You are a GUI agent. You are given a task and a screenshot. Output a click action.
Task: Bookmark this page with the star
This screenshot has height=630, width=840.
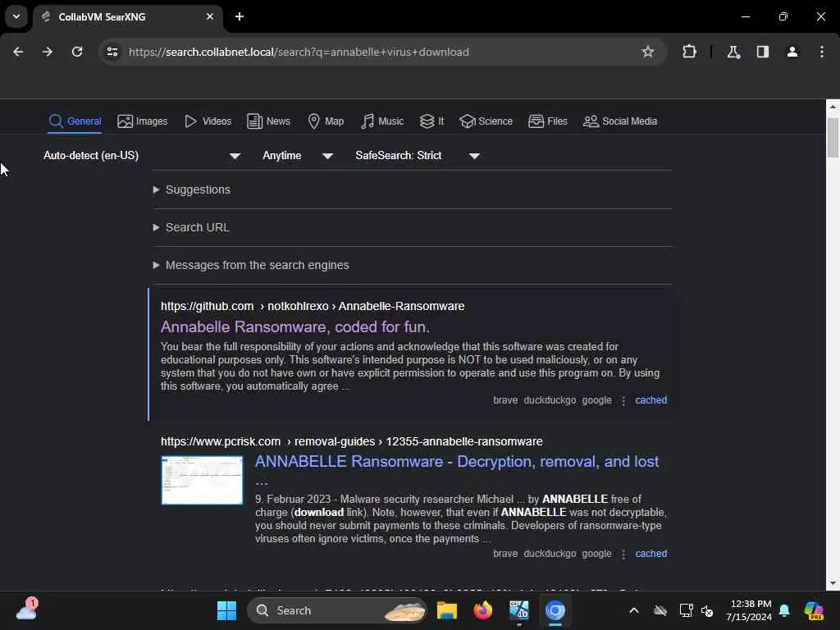pos(648,52)
